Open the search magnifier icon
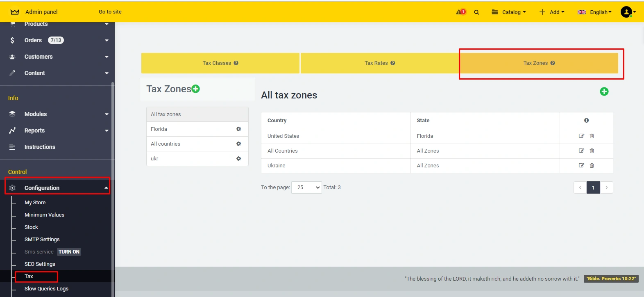The width and height of the screenshot is (644, 297). [476, 12]
